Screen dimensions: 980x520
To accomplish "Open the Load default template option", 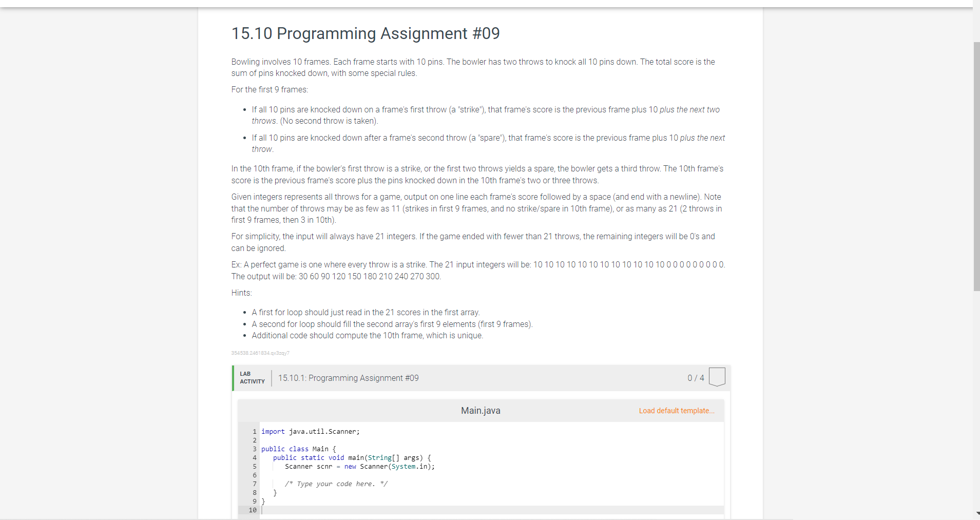I will [676, 410].
